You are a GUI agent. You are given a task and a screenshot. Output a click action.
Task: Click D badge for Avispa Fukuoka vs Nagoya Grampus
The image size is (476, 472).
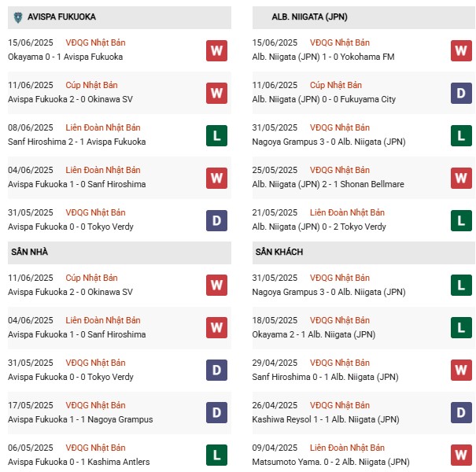click(216, 412)
